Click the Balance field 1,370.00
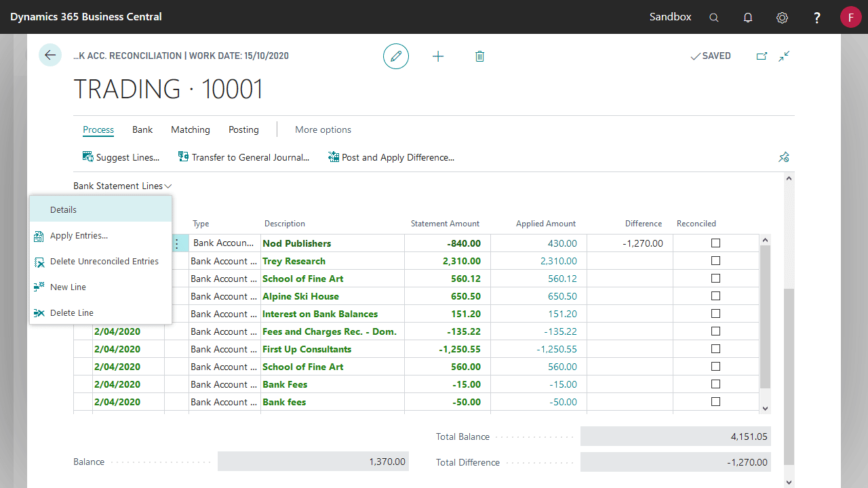Screen dimensions: 868x488 pyautogui.click(x=313, y=462)
